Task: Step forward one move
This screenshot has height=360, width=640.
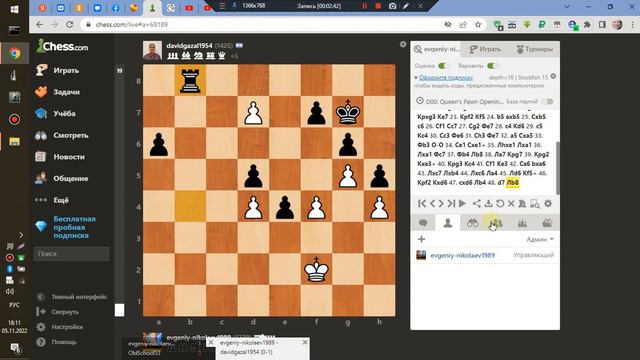Action: 441,203
